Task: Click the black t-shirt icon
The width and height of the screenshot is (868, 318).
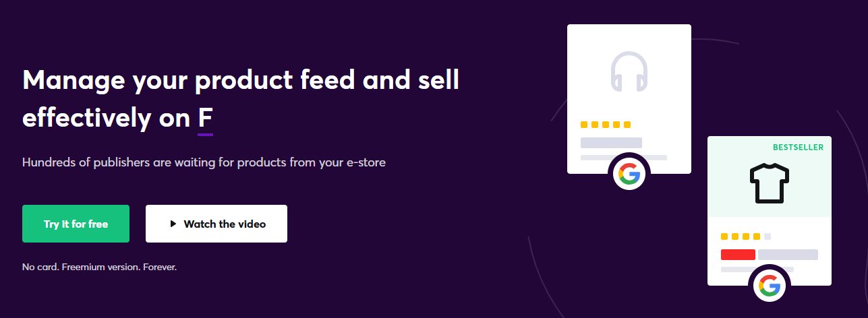Action: coord(769,183)
